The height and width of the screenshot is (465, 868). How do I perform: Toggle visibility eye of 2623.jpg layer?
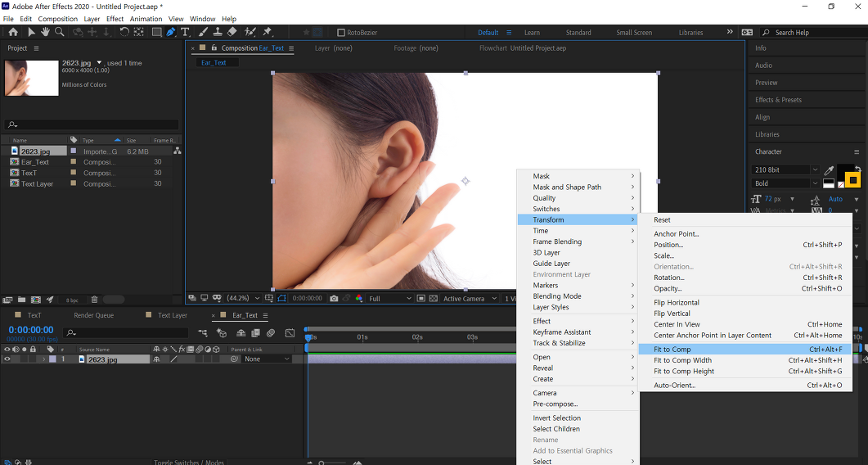[x=7, y=359]
